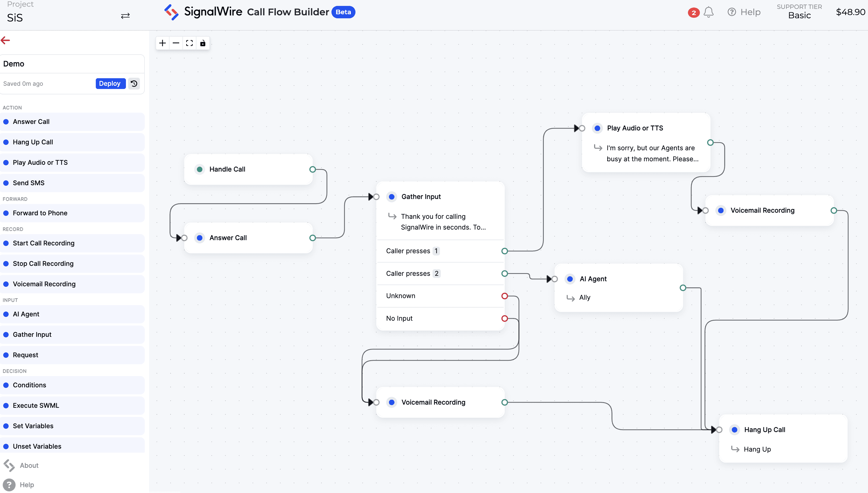Screen dimensions: 868x493
Task: Click the red notification count badge
Action: 693,13
